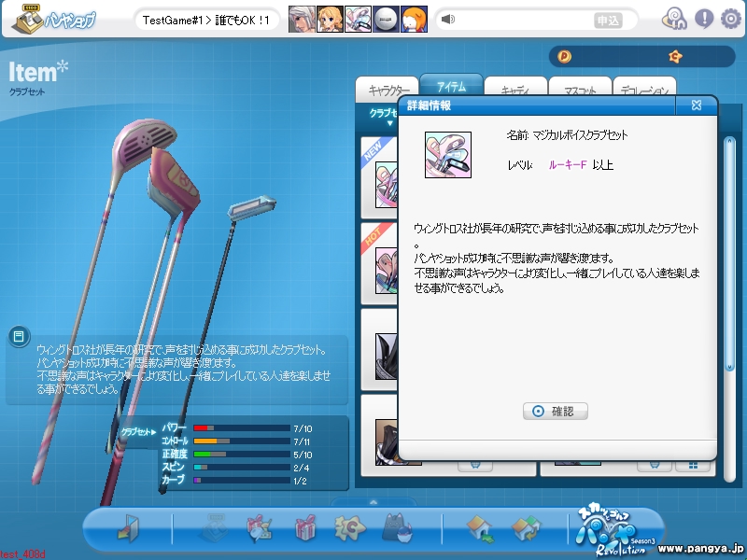Click the 申込 apply button
The width and height of the screenshot is (747, 560).
click(608, 21)
